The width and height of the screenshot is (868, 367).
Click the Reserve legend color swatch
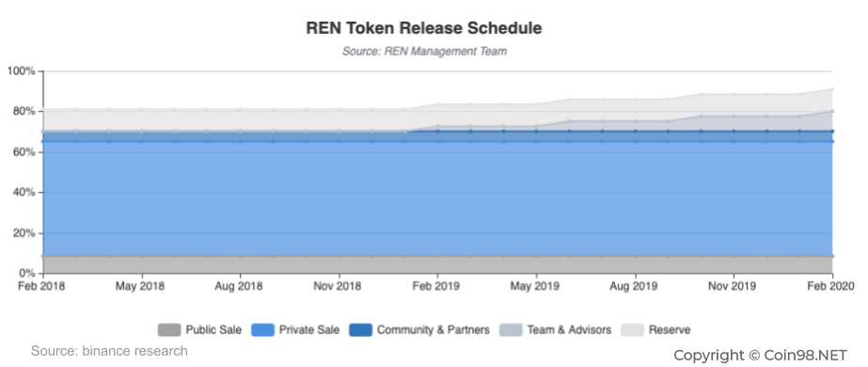(632, 330)
